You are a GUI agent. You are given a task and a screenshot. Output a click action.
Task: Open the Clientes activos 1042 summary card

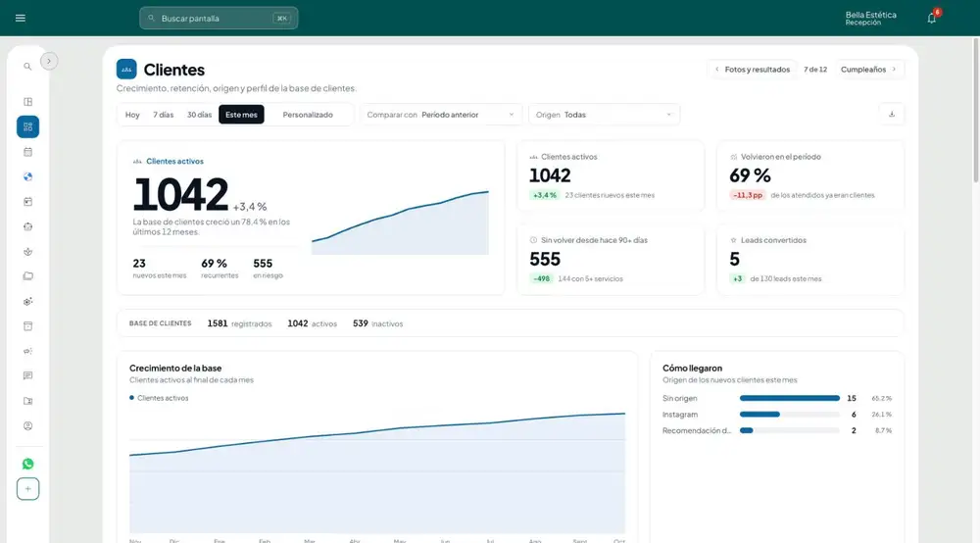[x=611, y=175]
